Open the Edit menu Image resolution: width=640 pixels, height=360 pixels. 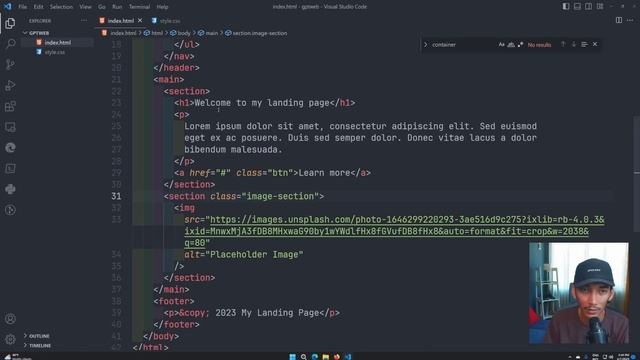(x=38, y=7)
